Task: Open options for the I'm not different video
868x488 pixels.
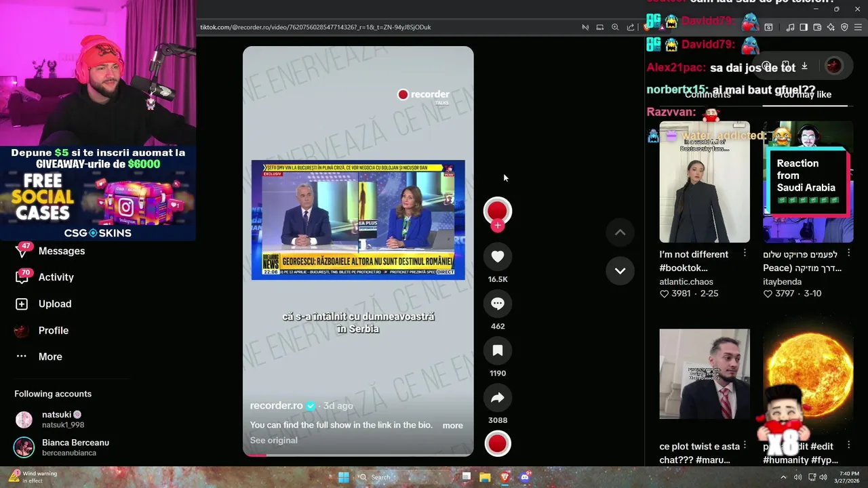Action: 745,253
